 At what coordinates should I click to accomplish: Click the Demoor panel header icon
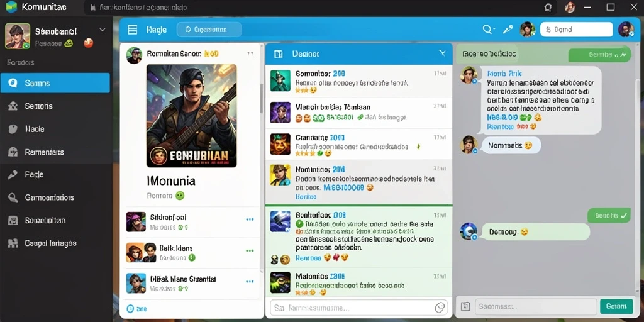tap(278, 54)
